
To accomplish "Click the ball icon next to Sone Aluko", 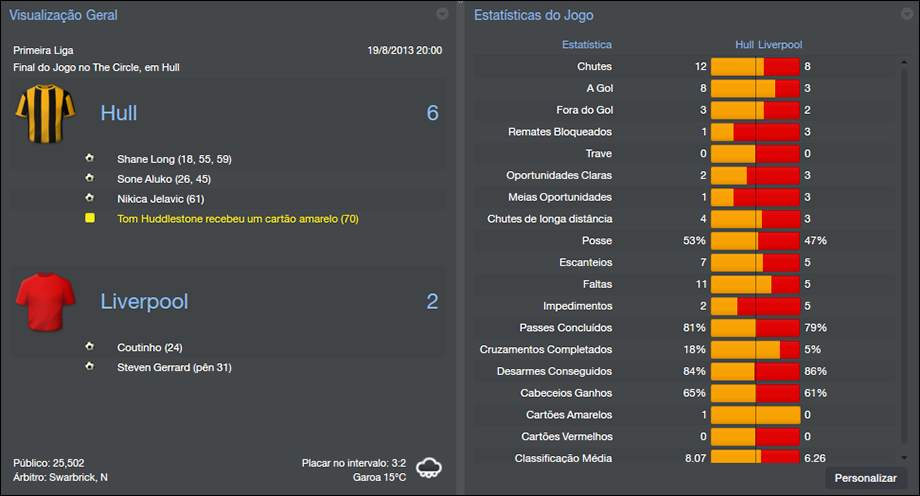I will pyautogui.click(x=90, y=179).
